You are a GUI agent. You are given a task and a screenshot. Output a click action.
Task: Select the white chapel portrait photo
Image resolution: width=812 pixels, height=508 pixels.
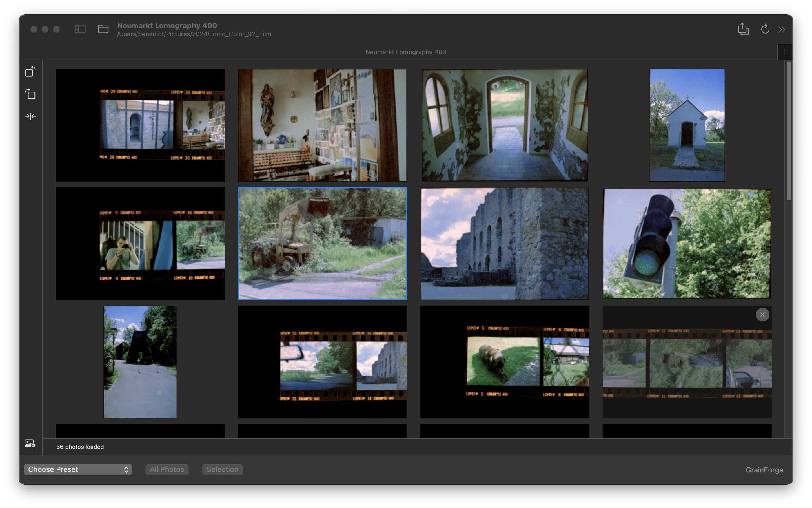[x=687, y=125]
